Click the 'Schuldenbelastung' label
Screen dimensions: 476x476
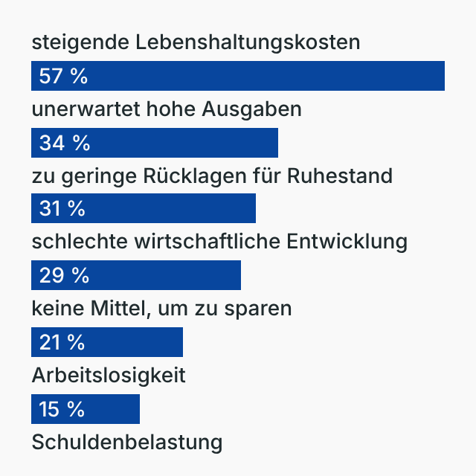pos(127,443)
